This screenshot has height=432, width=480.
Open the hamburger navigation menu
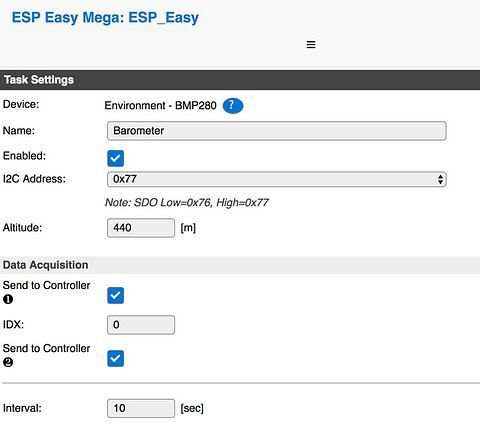pyautogui.click(x=311, y=44)
